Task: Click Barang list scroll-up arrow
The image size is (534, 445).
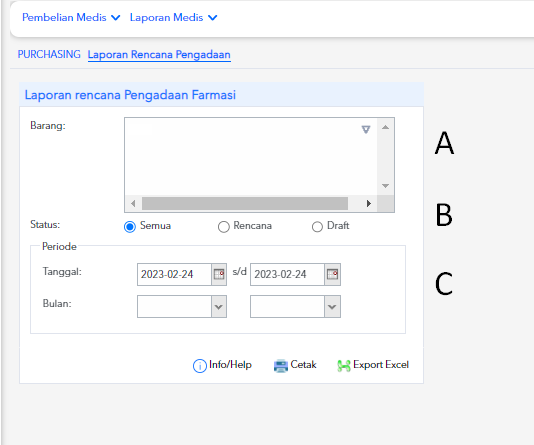Action: [x=386, y=127]
